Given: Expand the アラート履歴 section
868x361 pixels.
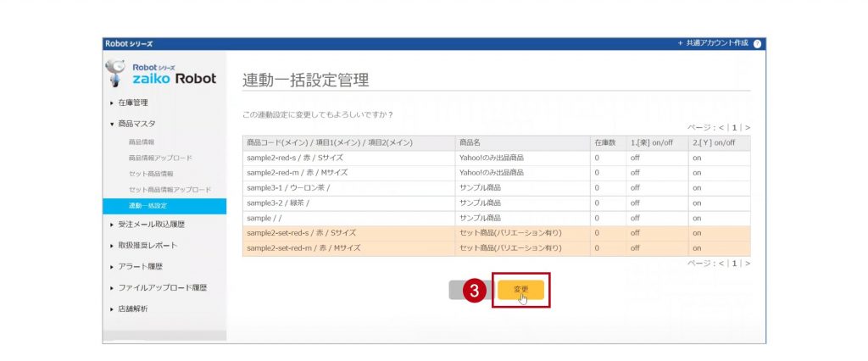Looking at the screenshot, I should pos(139,267).
